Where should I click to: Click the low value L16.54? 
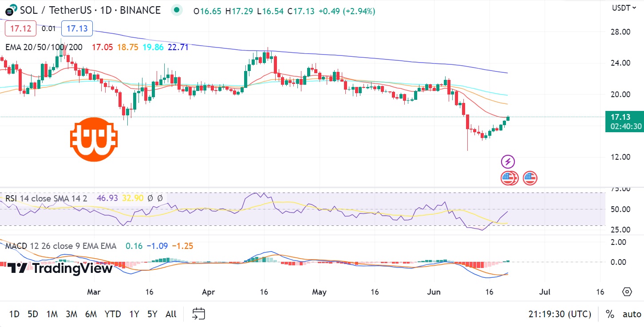coord(271,11)
